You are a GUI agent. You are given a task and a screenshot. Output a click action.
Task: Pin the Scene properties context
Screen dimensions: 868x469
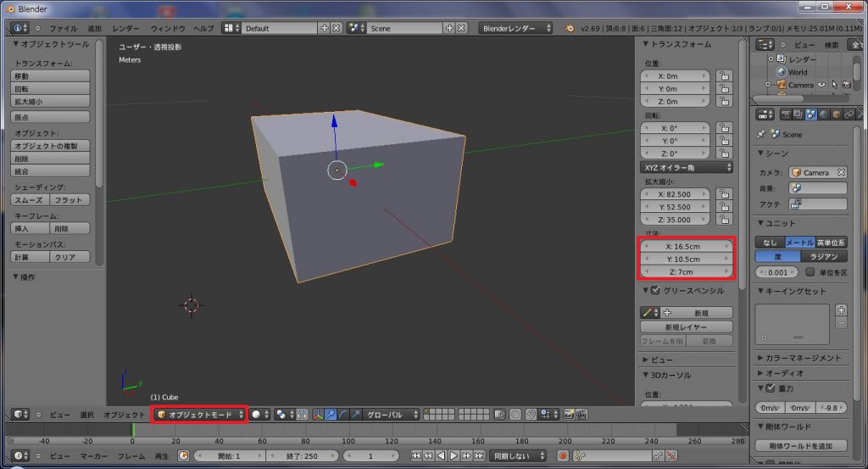coord(761,134)
